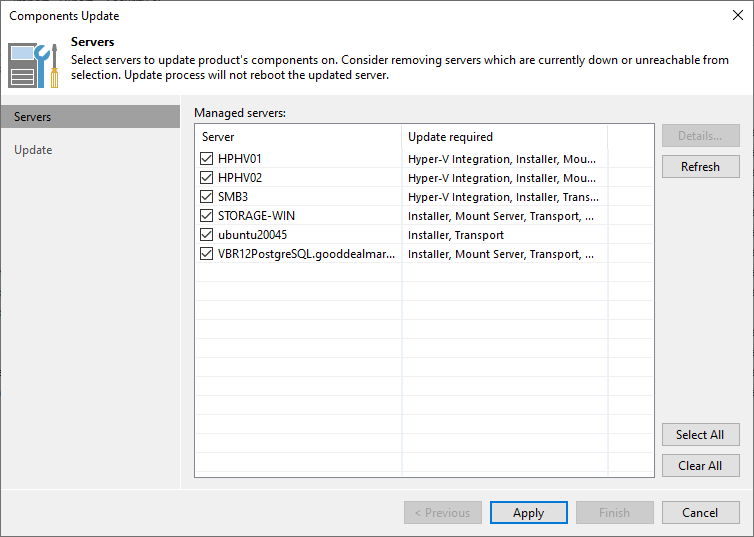
Task: Uncheck the HPHV02 server checkbox
Action: tap(207, 178)
